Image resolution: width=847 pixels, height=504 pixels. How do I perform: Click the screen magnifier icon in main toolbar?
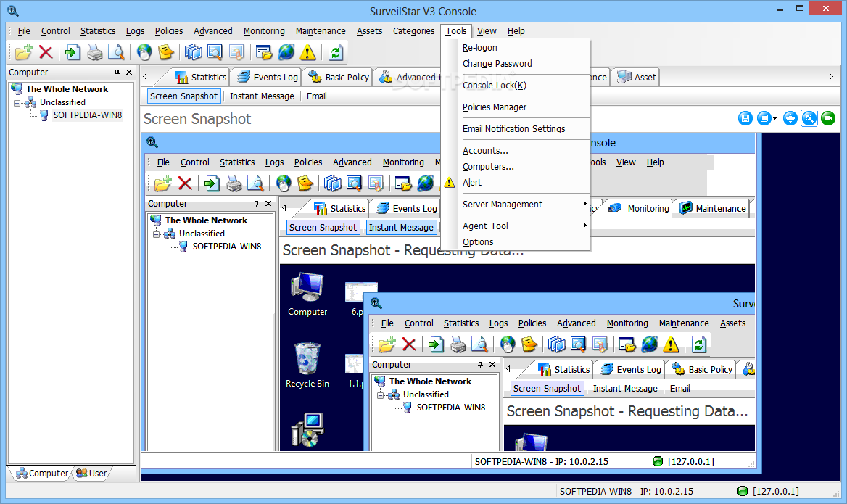point(215,52)
